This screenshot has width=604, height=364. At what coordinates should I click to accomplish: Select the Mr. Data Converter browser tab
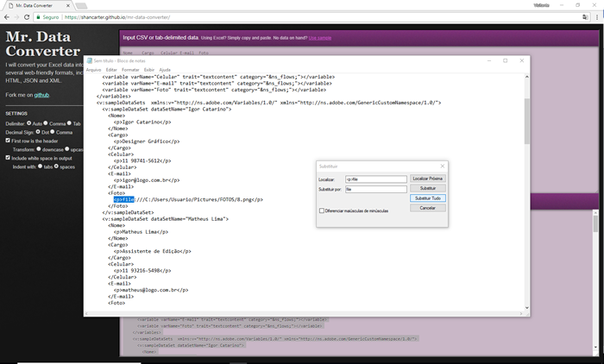click(x=39, y=6)
